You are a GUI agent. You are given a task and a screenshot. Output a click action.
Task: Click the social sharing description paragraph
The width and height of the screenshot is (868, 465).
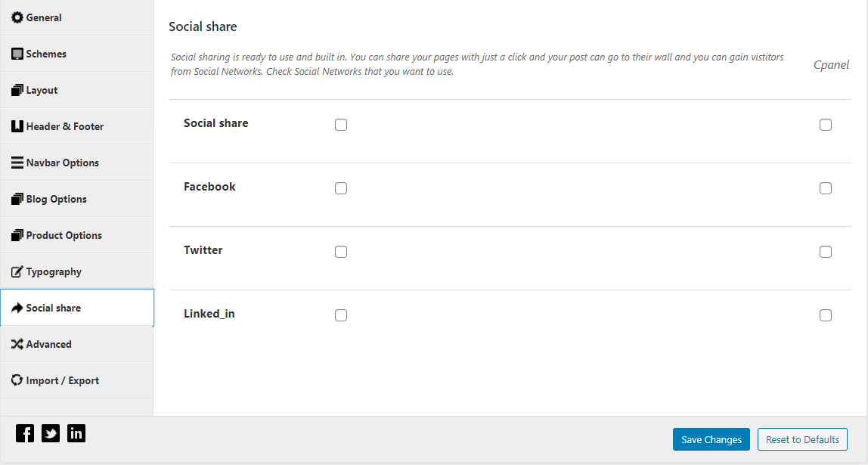477,64
